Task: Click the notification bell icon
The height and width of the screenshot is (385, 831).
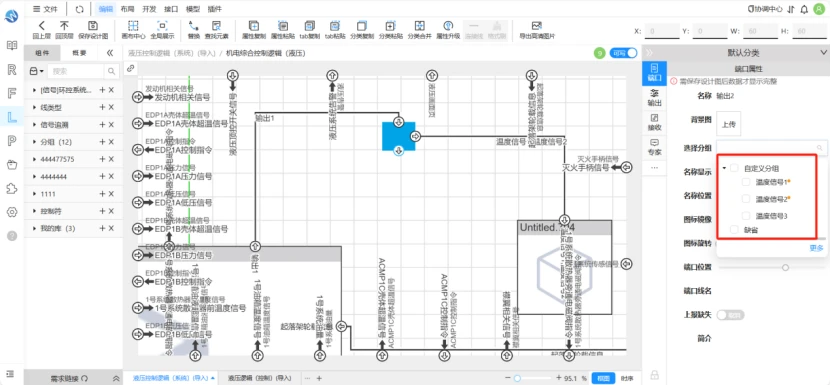Action: (x=805, y=9)
